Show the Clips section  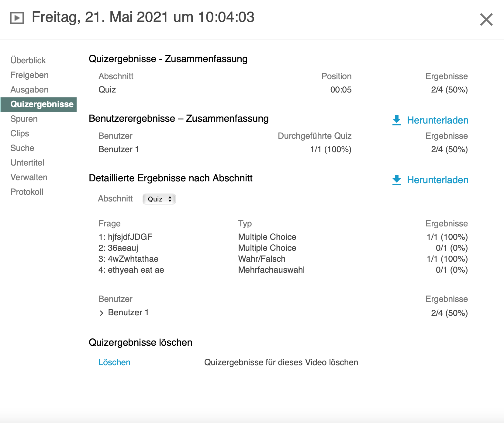pos(20,133)
